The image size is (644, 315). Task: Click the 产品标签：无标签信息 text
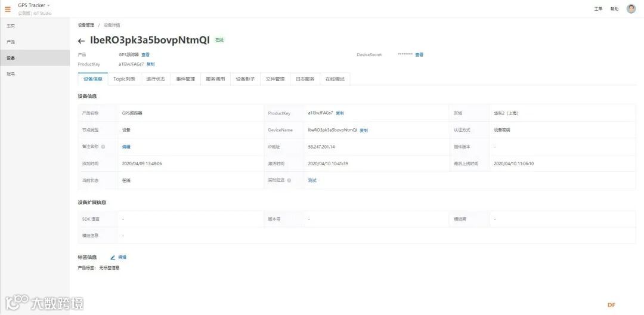[x=98, y=268]
